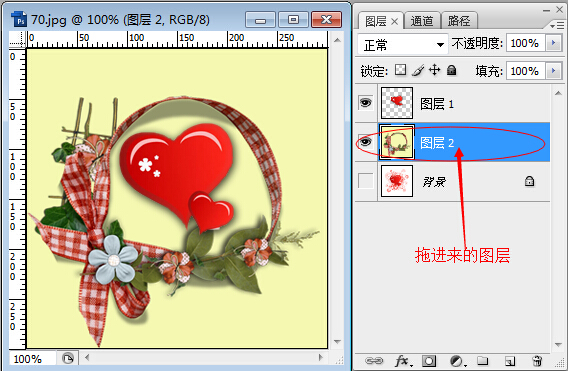568x371 pixels.
Task: Click the Photoshop document icon in title bar
Action: pyautogui.click(x=19, y=19)
